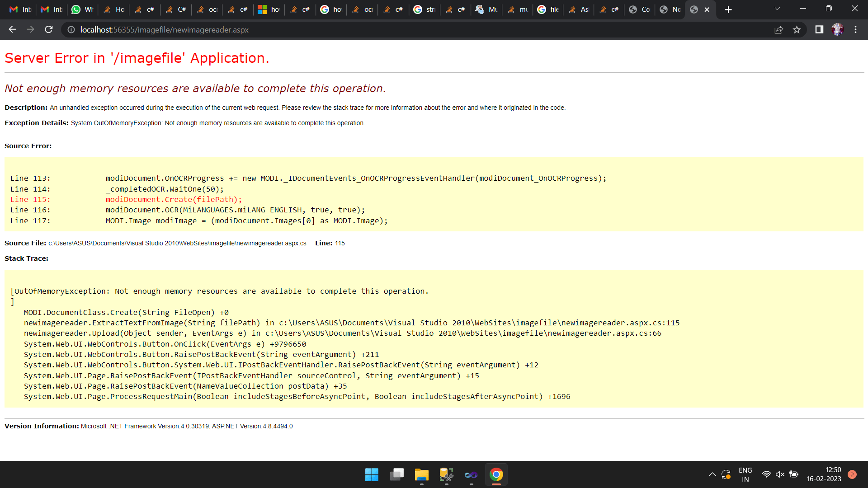View site information icon in address bar
868x488 pixels.
[x=71, y=30]
